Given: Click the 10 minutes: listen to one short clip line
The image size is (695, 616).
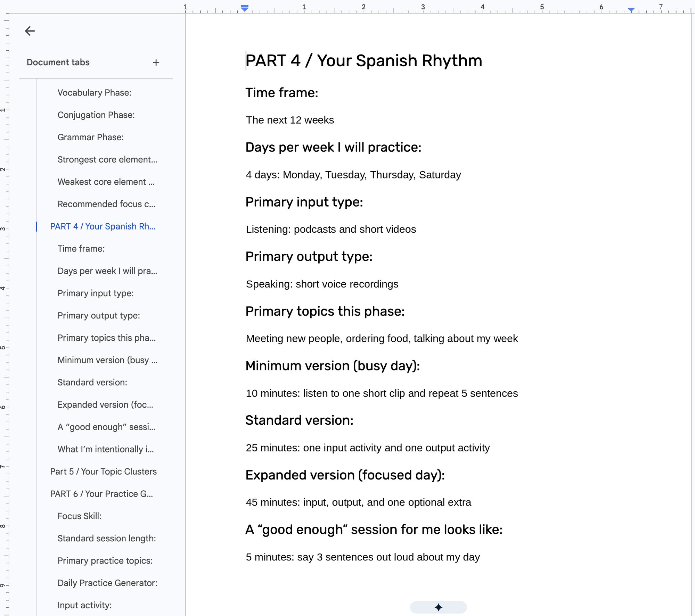Looking at the screenshot, I should [382, 393].
